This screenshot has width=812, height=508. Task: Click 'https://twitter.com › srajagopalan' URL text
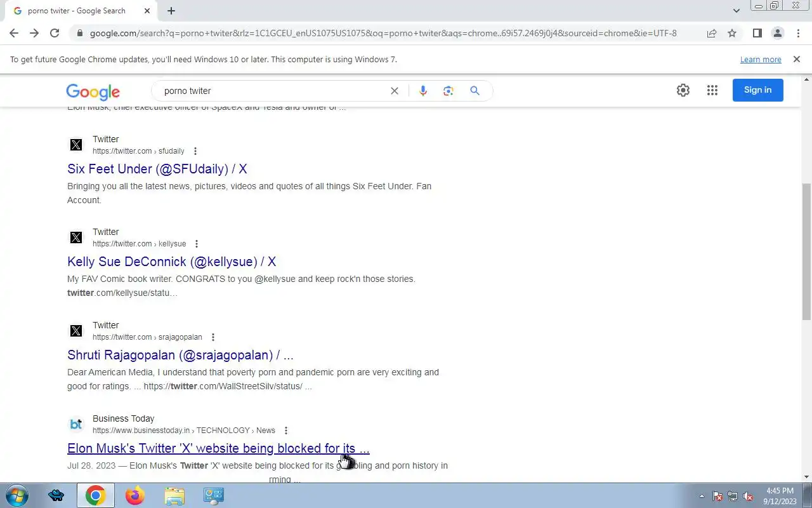pos(147,337)
